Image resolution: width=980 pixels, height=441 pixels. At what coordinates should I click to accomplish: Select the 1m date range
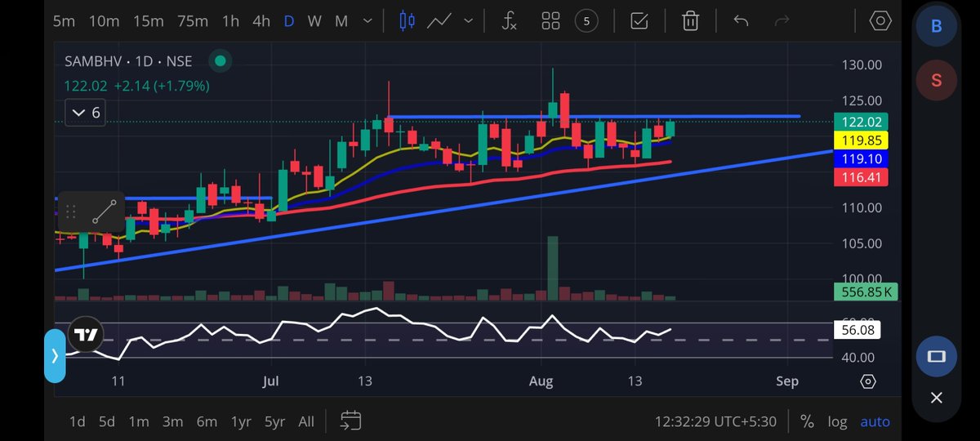tap(139, 421)
